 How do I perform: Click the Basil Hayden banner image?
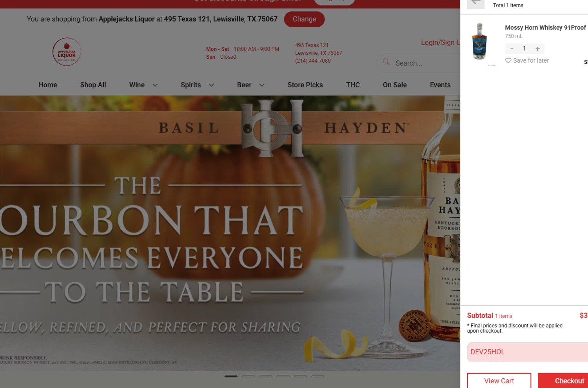230,233
